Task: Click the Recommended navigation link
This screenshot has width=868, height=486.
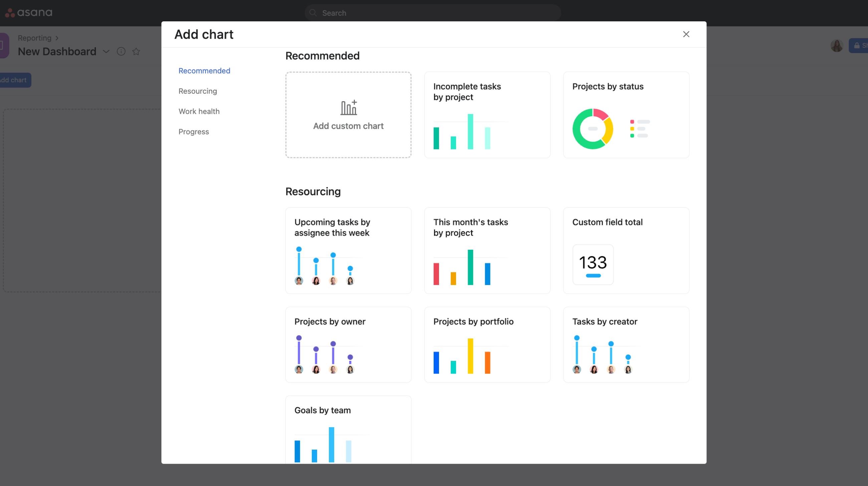Action: 204,71
